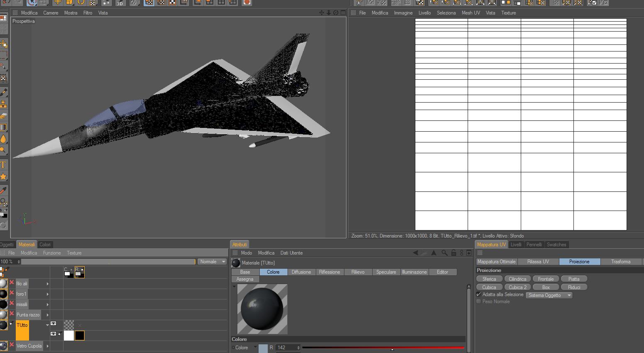Click the Cilindrica projection button
The height and width of the screenshot is (353, 644).
tap(517, 279)
